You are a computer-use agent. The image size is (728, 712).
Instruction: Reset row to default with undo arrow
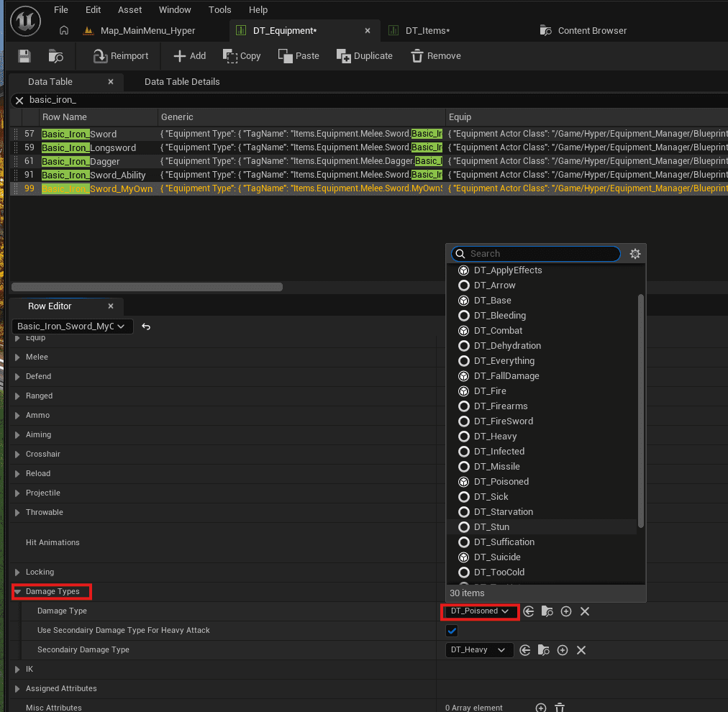pos(146,327)
